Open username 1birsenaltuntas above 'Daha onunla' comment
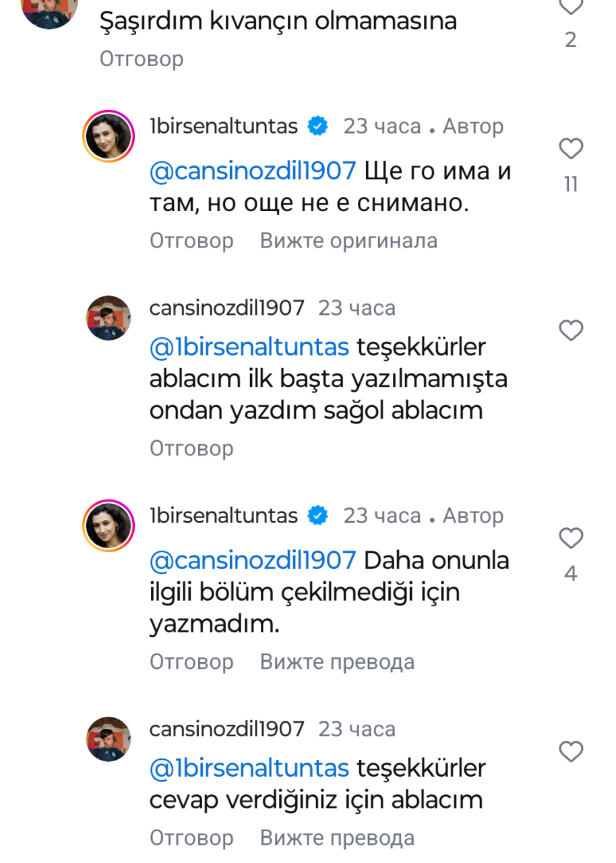616x863 pixels. click(x=223, y=516)
